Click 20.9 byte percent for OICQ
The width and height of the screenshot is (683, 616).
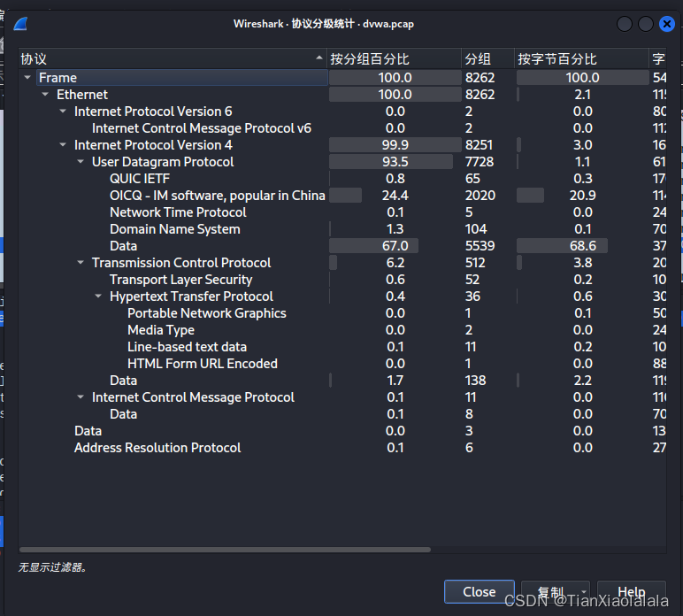point(582,196)
